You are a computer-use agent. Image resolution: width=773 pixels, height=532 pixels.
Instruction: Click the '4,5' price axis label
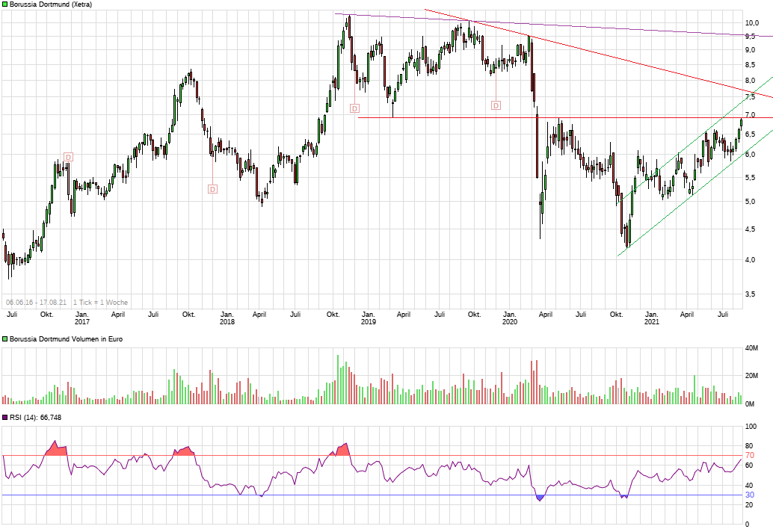pyautogui.click(x=750, y=229)
